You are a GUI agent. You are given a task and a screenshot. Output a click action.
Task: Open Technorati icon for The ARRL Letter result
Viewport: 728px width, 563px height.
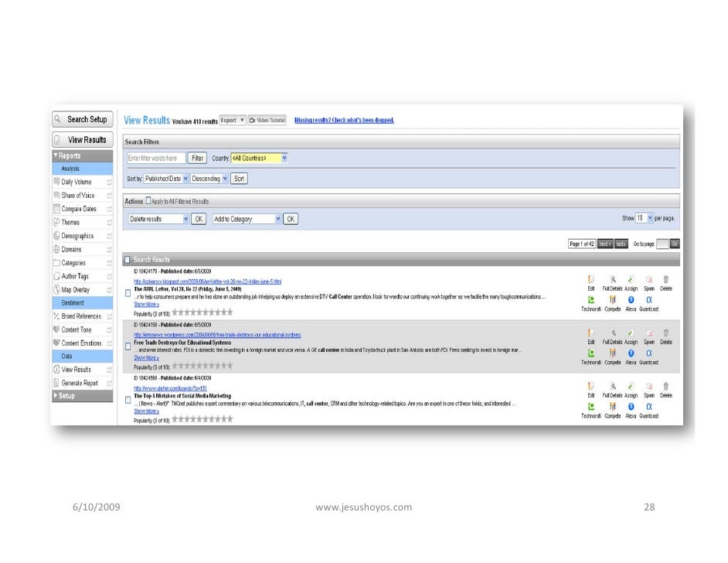(x=591, y=299)
